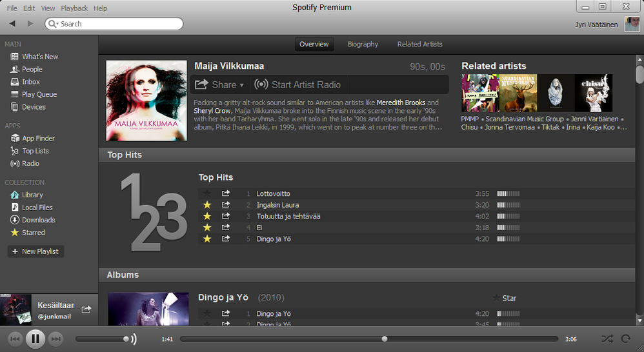Share the Totuutta ja tehtävää track
644x352 pixels.
point(225,216)
